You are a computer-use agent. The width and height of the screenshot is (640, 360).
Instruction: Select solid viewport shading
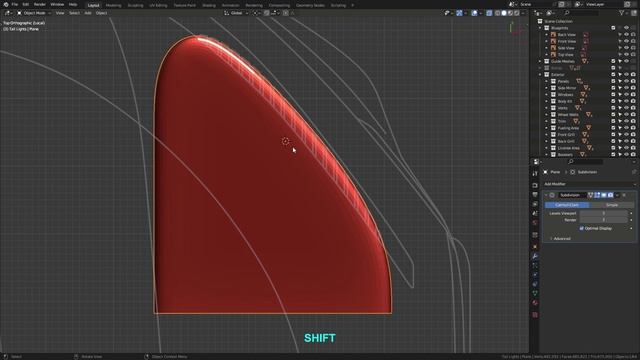(x=504, y=13)
